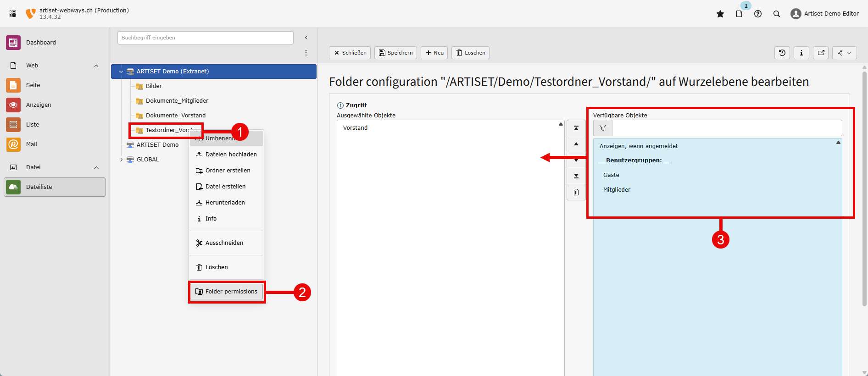Screen dimensions: 868x376
Task: Select the GLOBAL storage
Action: pos(148,160)
